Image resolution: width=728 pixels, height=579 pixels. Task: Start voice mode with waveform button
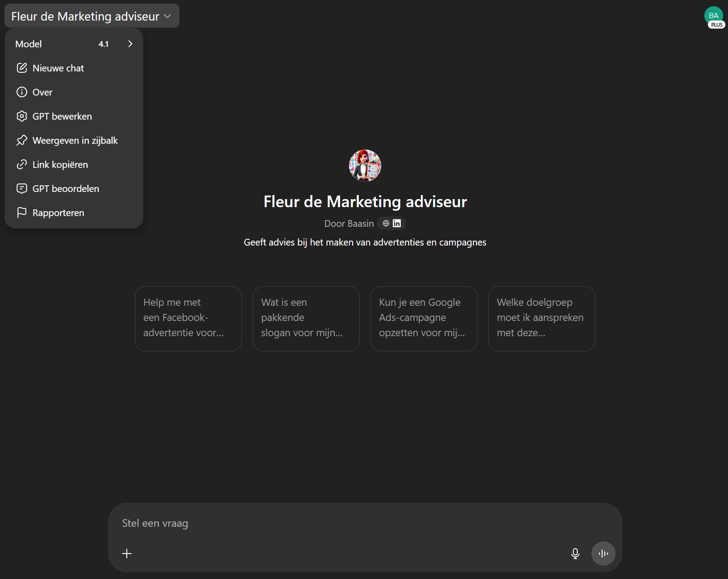point(603,554)
